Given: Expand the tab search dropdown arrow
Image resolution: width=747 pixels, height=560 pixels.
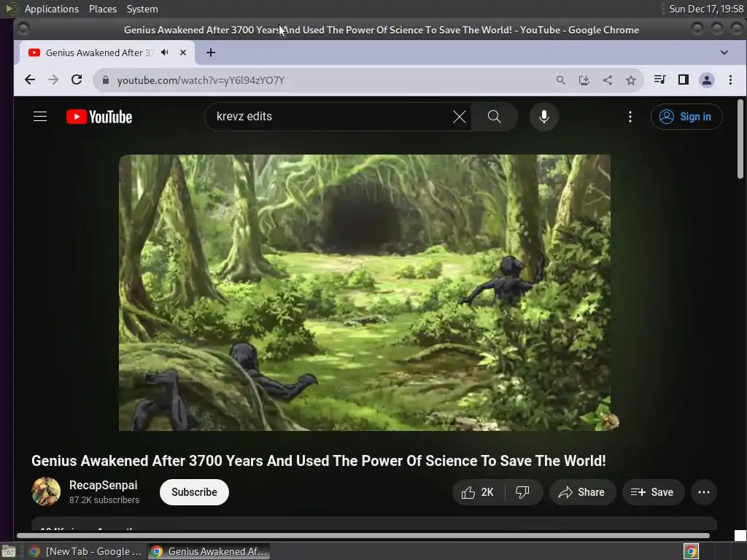Looking at the screenshot, I should pos(724,52).
